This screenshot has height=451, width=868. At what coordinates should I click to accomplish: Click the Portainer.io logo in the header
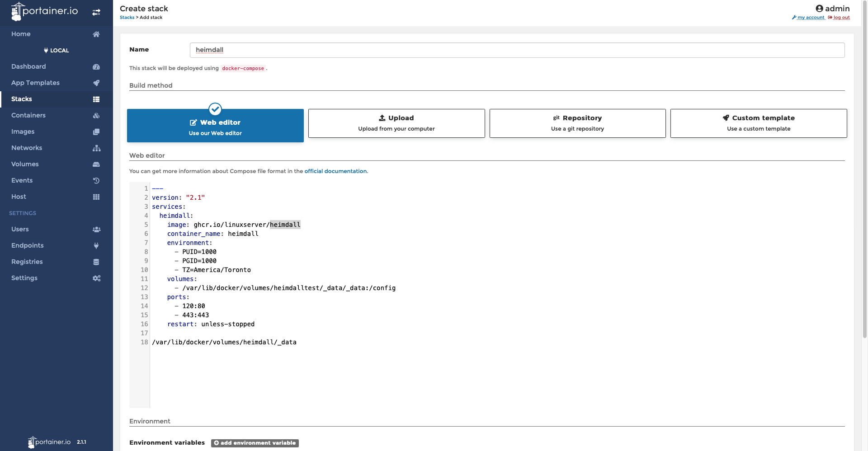click(x=44, y=12)
